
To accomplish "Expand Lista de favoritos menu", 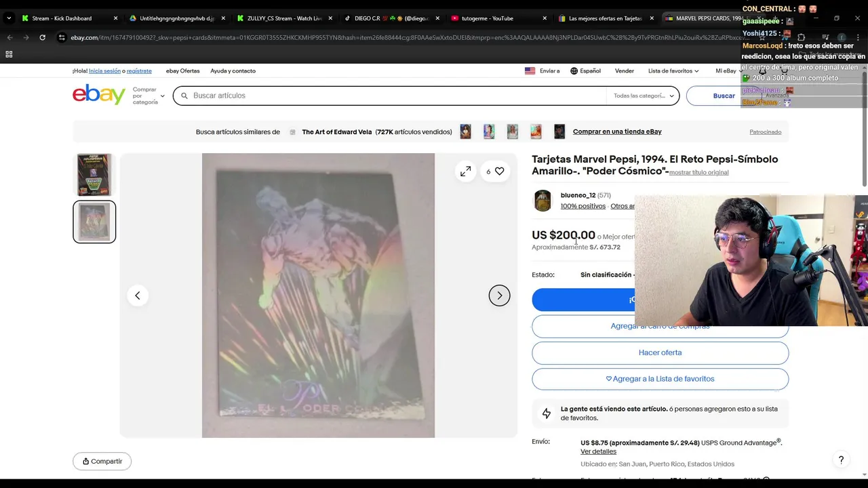I will (x=673, y=70).
